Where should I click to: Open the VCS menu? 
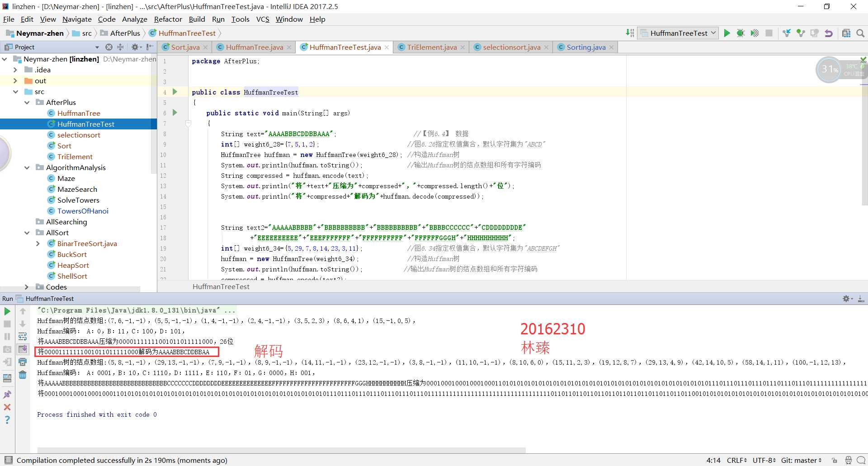[263, 19]
